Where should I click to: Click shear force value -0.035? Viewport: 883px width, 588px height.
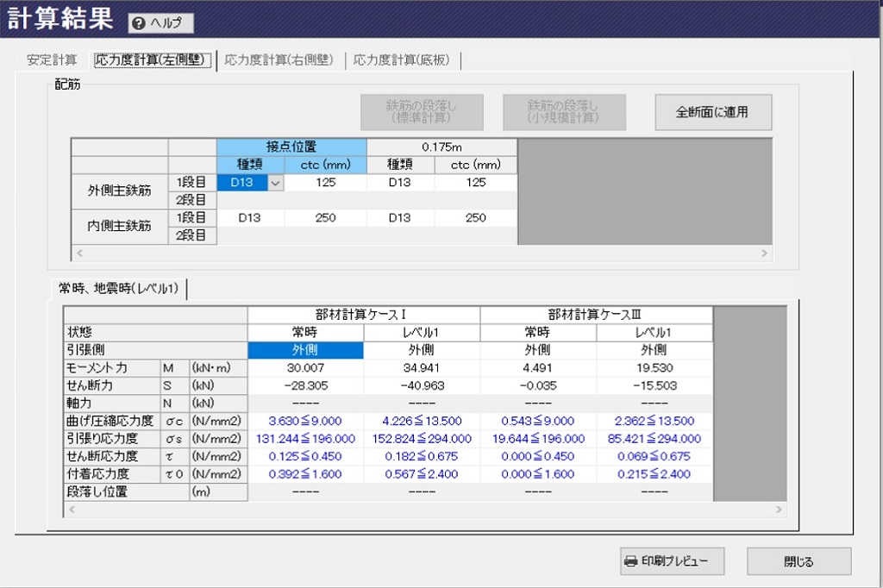tap(538, 385)
